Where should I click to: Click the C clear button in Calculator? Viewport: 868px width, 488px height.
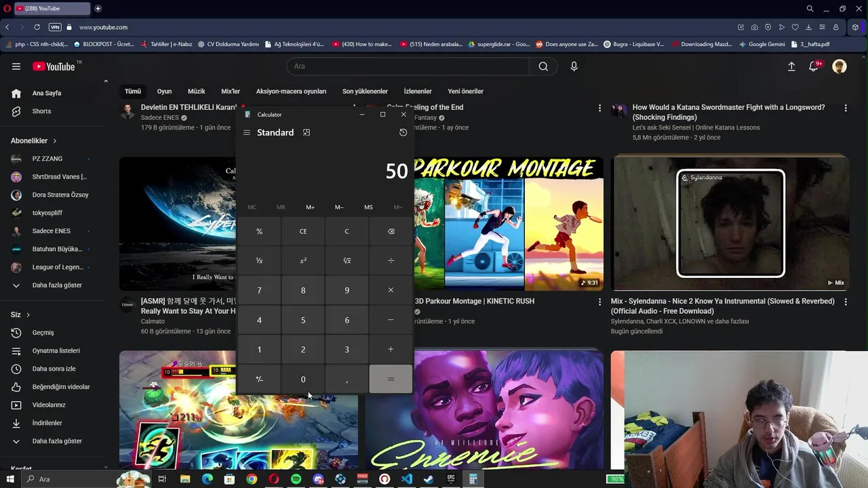point(347,231)
